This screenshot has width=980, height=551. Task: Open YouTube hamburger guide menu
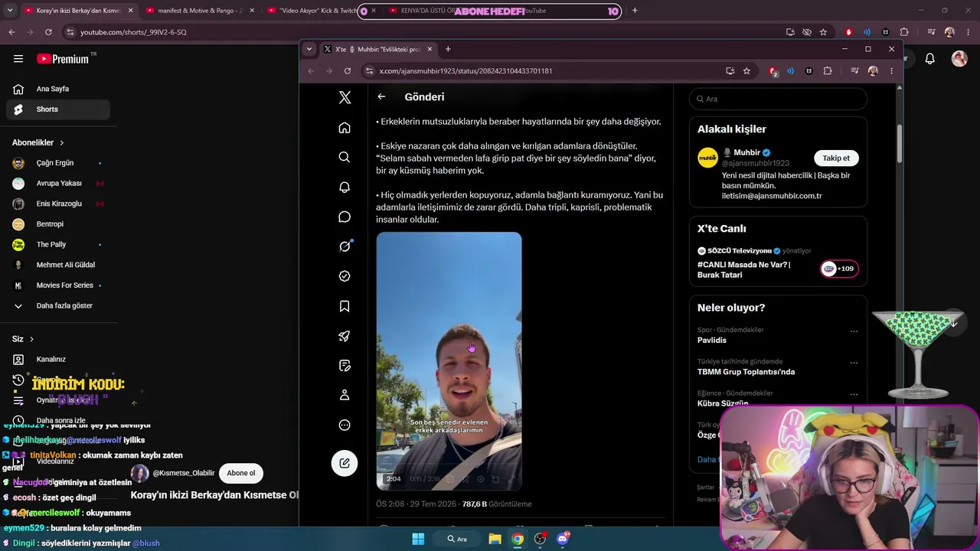(18, 58)
